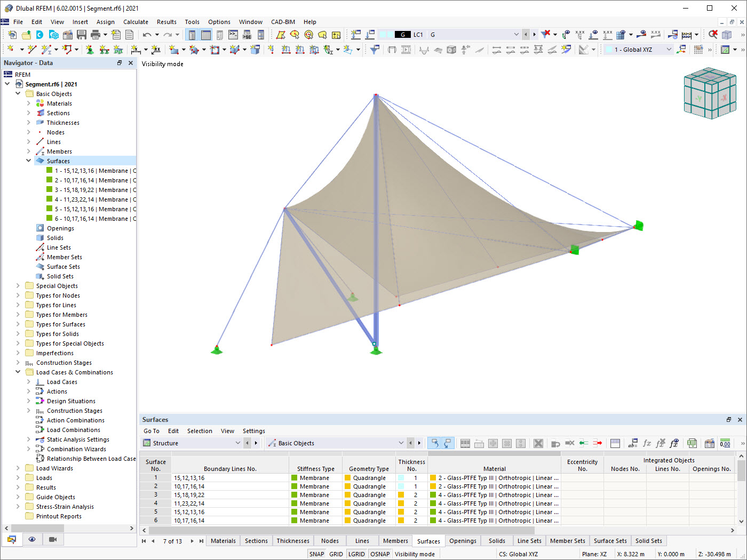The image size is (747, 560).
Task: Click the decimal places 0,00 icon
Action: [x=725, y=443]
